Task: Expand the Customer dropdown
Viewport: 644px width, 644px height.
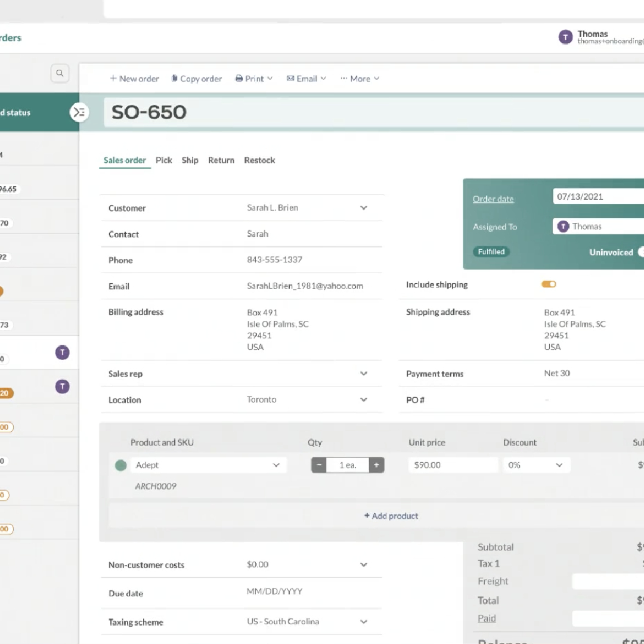Action: coord(363,208)
